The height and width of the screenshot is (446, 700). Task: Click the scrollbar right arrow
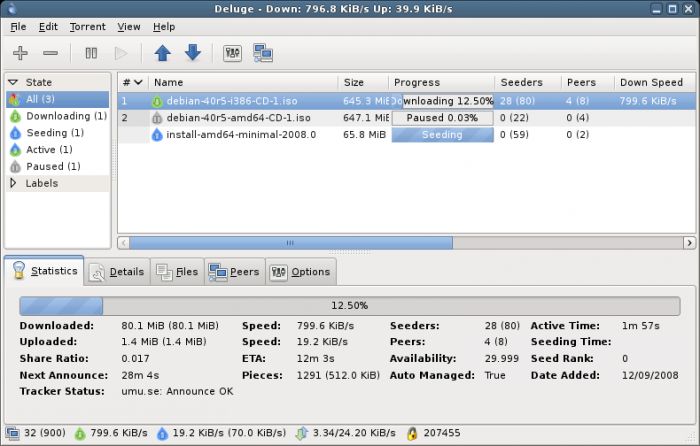(689, 243)
